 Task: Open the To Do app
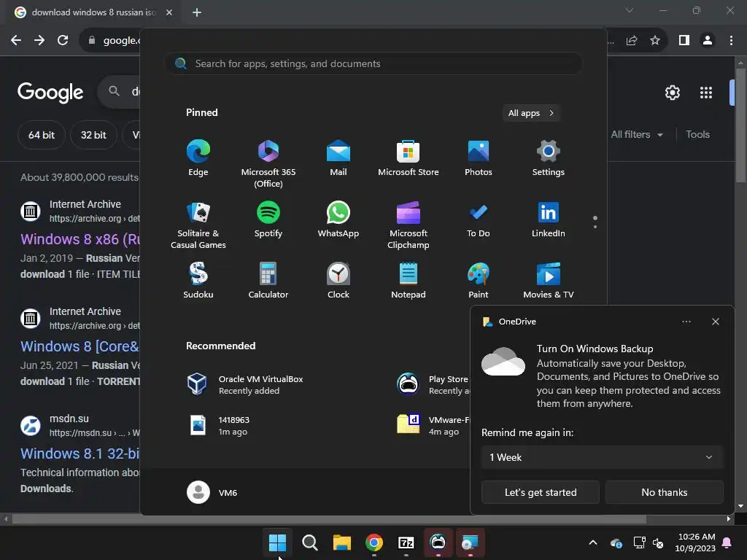tap(479, 219)
